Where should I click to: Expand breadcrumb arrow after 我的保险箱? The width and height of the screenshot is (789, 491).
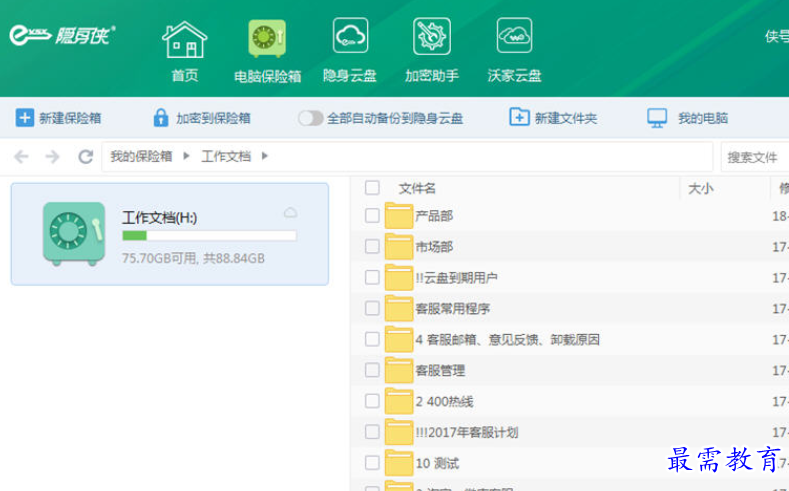(186, 157)
